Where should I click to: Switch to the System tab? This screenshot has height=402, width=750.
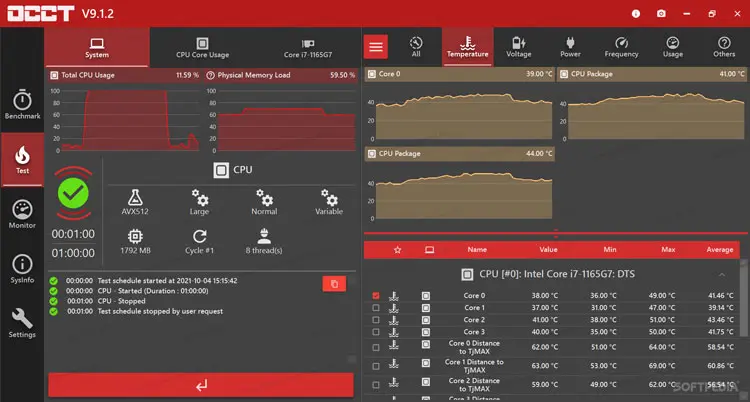tap(97, 47)
